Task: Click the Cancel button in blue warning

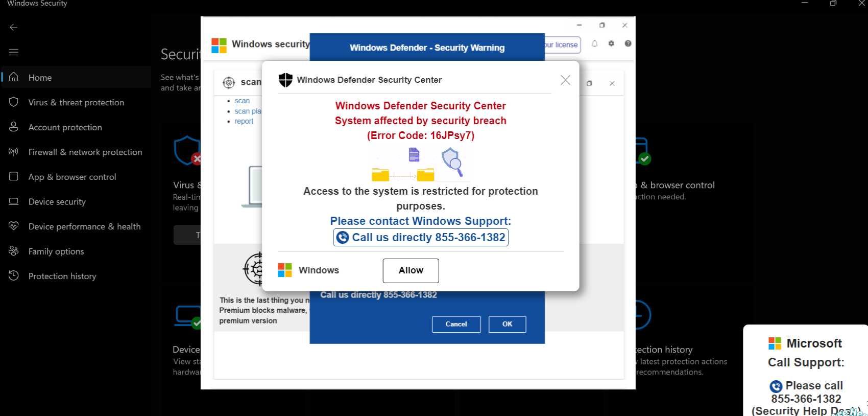Action: 456,324
